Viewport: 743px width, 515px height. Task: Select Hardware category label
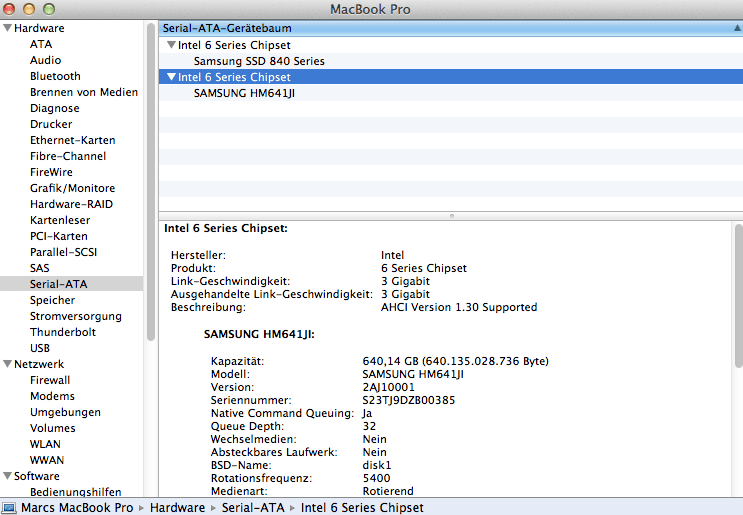point(39,28)
